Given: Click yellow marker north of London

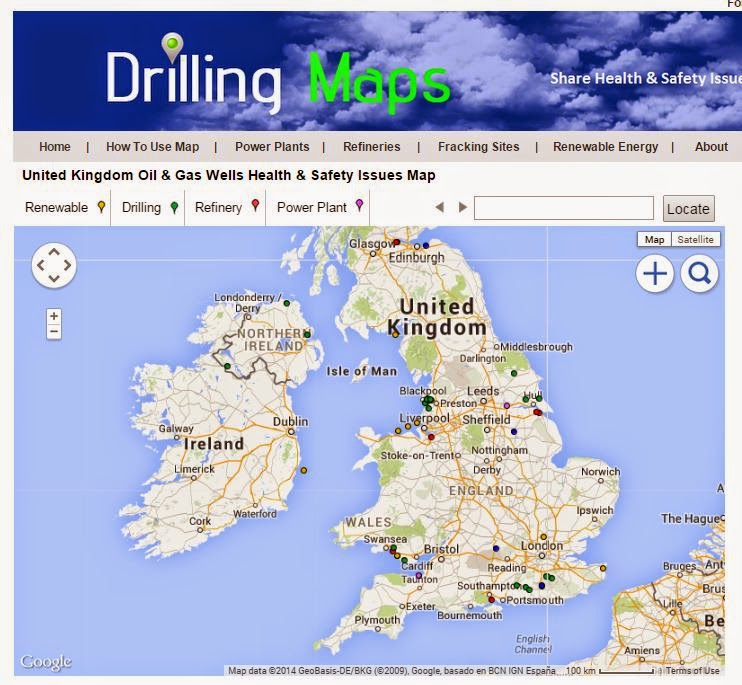Looking at the screenshot, I should pos(544,537).
